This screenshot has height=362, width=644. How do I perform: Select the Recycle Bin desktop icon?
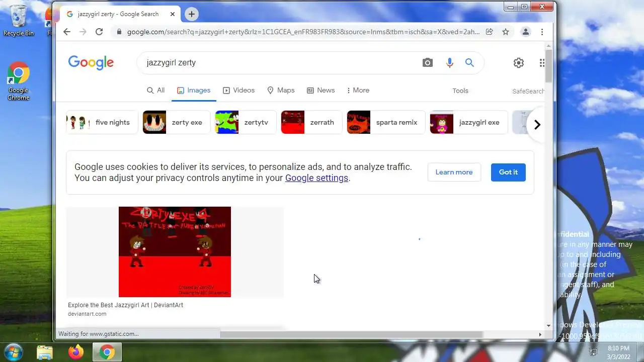point(19,21)
